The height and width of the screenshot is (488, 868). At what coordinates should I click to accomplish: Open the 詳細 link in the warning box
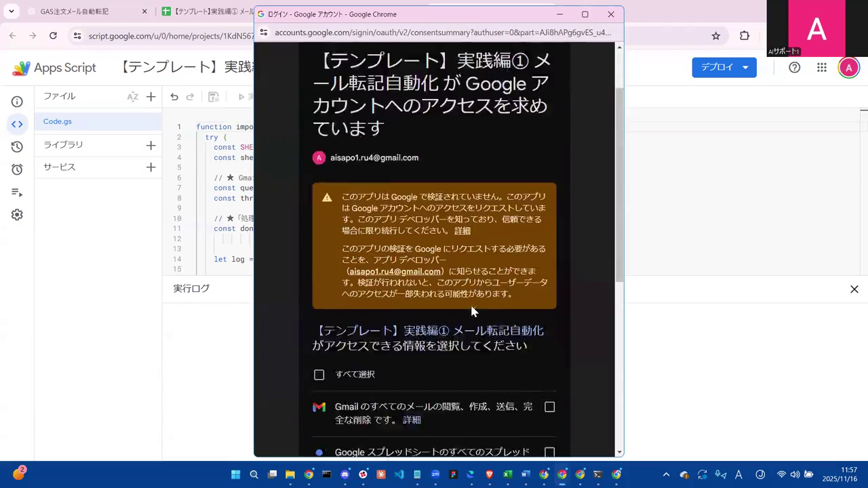pyautogui.click(x=462, y=230)
